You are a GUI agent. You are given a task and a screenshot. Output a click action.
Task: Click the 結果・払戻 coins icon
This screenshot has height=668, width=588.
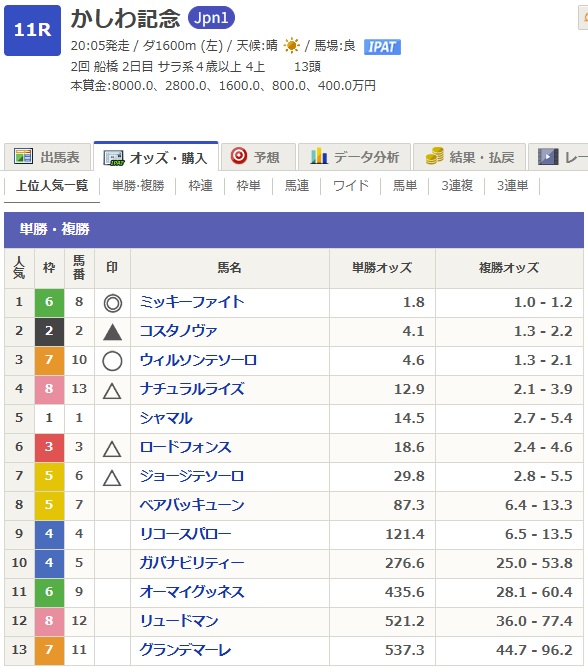click(435, 156)
